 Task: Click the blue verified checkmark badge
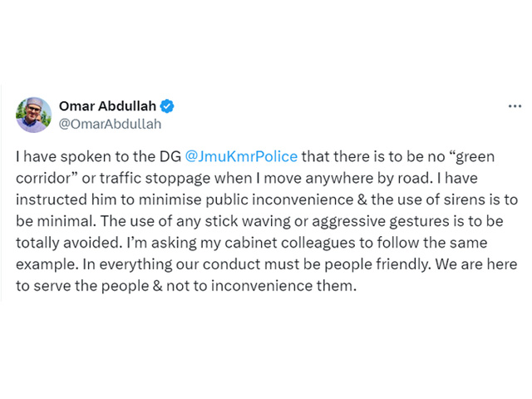pos(167,106)
